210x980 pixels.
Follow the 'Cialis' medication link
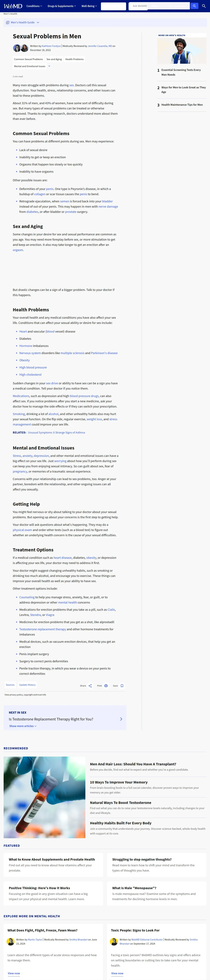coord(111,609)
